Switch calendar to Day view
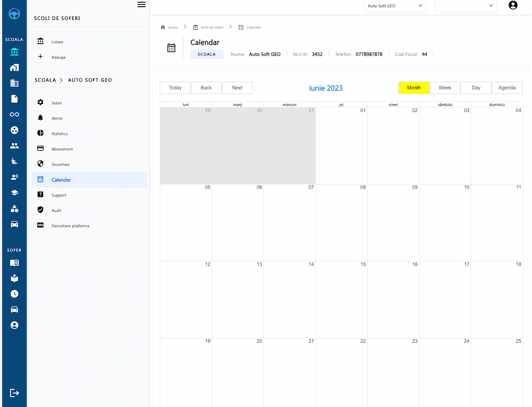The image size is (532, 407). (476, 88)
